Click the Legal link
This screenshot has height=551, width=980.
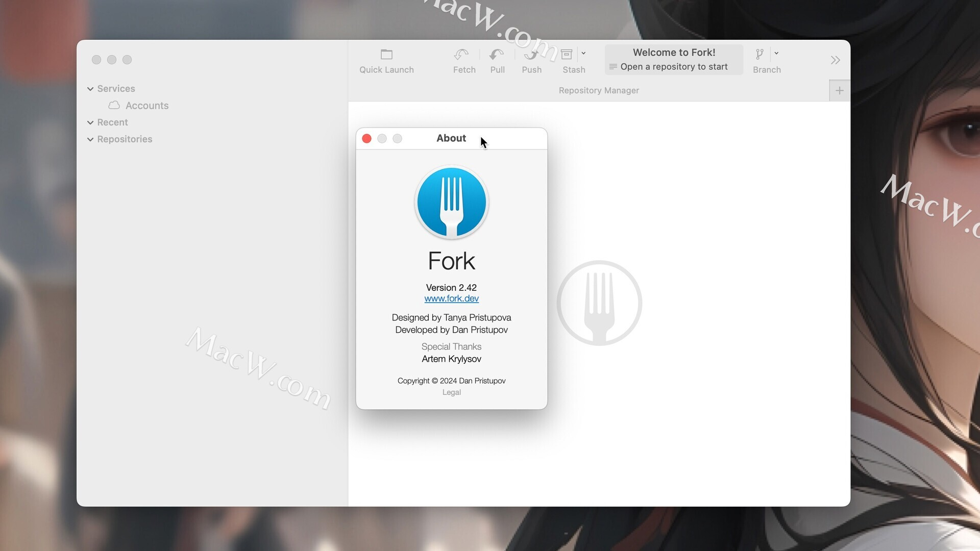[x=451, y=391]
